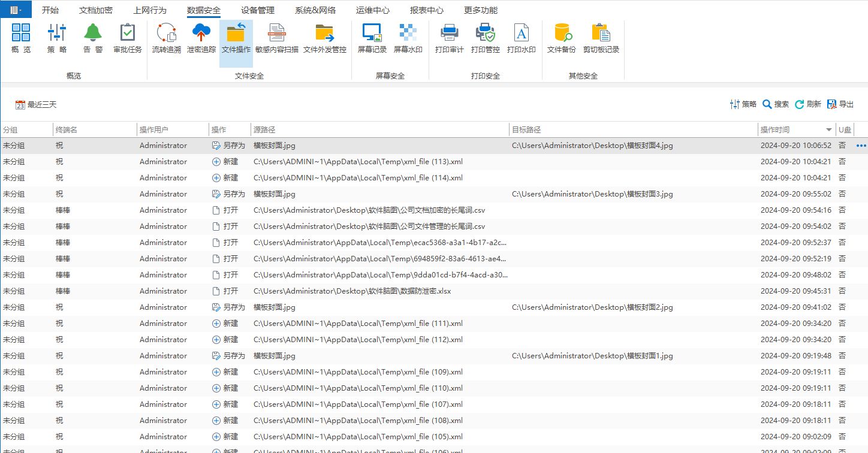The height and width of the screenshot is (453, 868).
Task: Select the xml_file (105).xml row
Action: coord(434,437)
